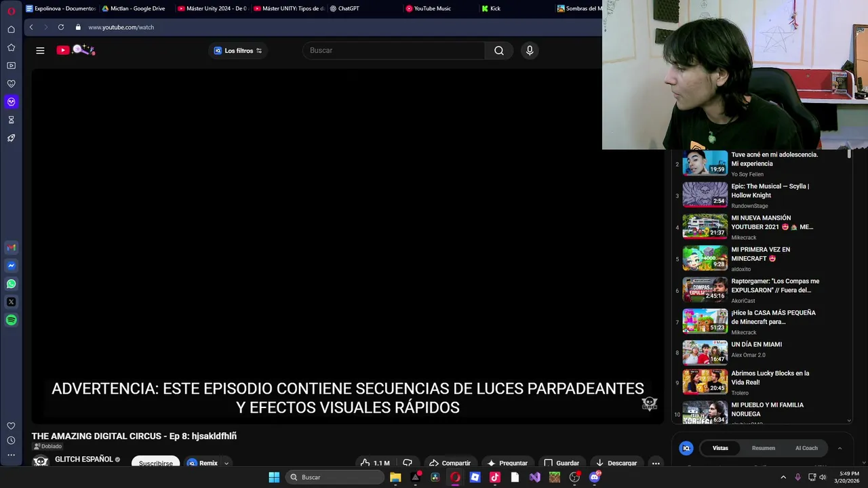
Task: Click the rocket icon in sidebar
Action: 11,138
